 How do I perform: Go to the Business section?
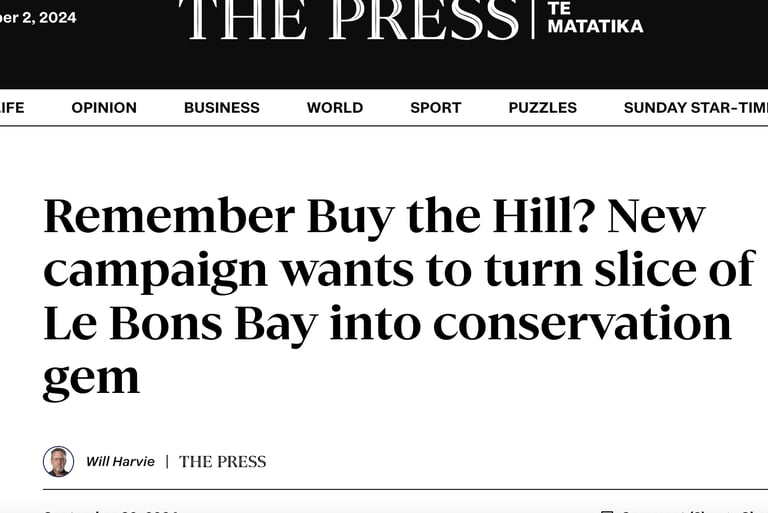click(221, 108)
